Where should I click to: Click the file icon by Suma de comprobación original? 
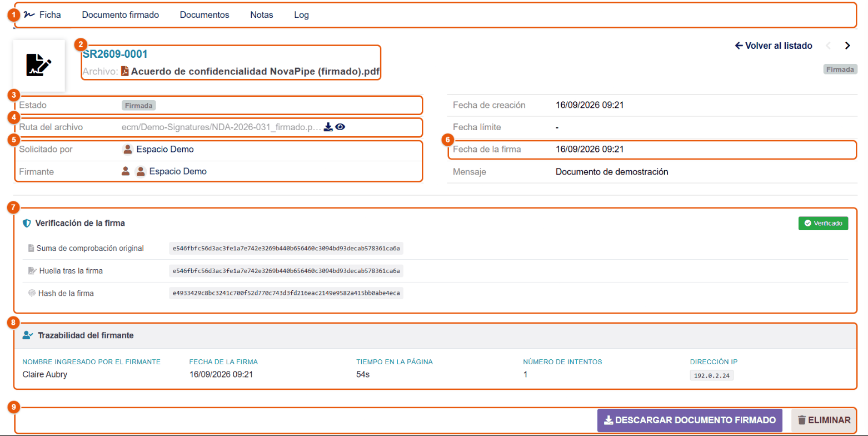tap(31, 248)
